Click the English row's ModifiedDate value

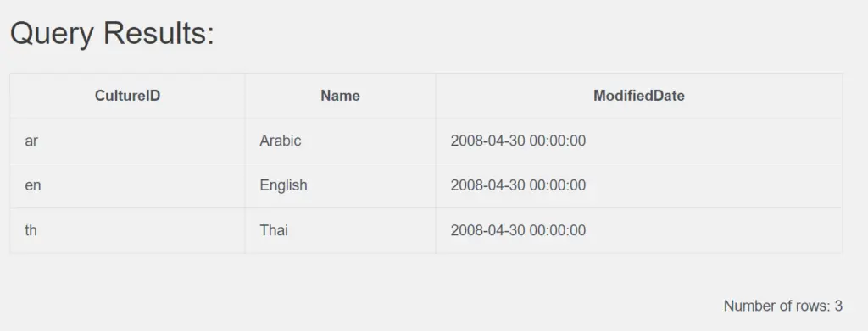click(518, 185)
